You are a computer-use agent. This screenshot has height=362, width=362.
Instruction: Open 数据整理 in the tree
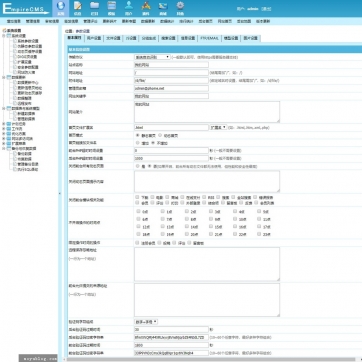pyautogui.click(x=24, y=98)
